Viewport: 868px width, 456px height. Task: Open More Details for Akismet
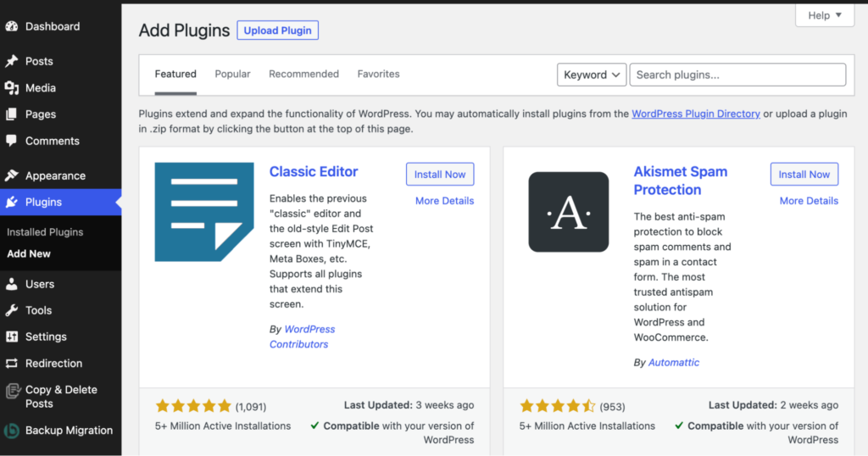pos(809,201)
